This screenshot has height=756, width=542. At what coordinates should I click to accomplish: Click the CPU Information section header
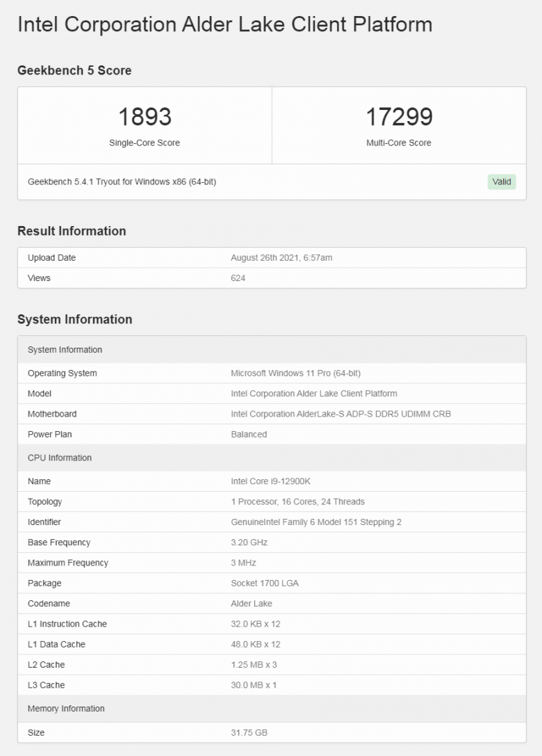point(272,458)
